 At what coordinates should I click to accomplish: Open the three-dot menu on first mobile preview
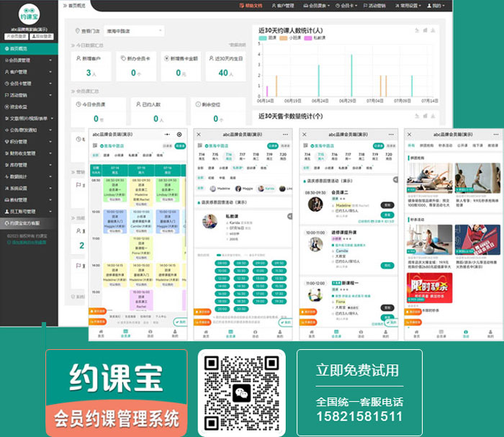(167, 135)
